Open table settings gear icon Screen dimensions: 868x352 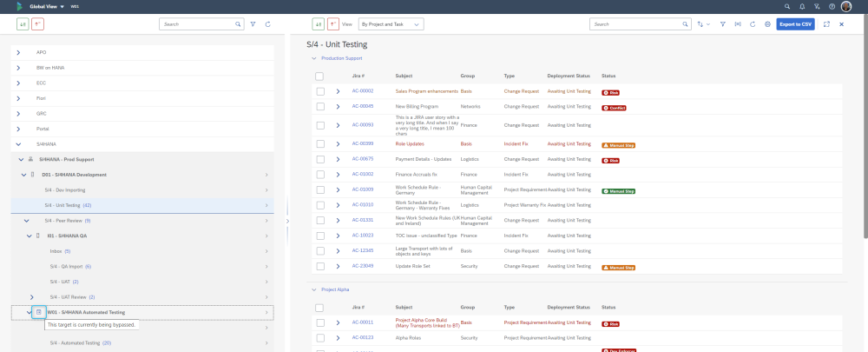pyautogui.click(x=767, y=24)
